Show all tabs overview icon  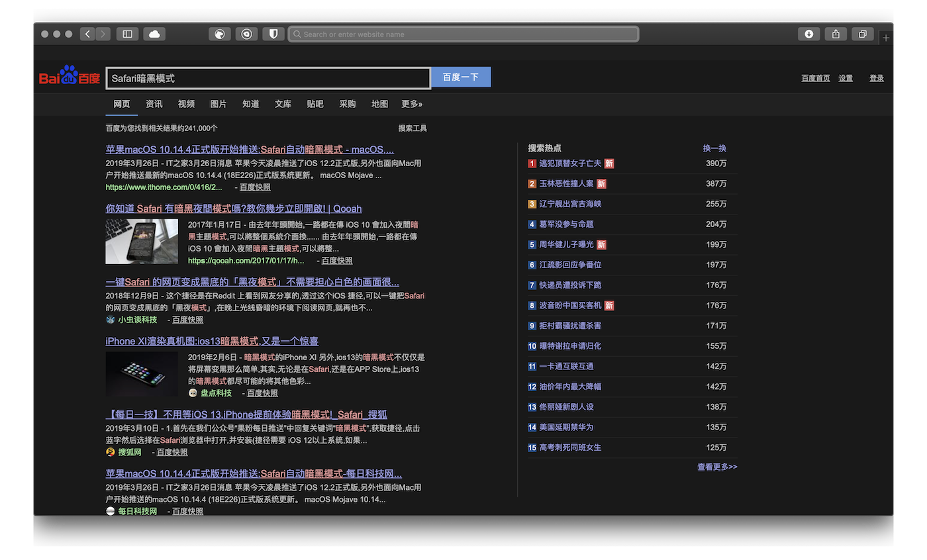click(x=862, y=34)
